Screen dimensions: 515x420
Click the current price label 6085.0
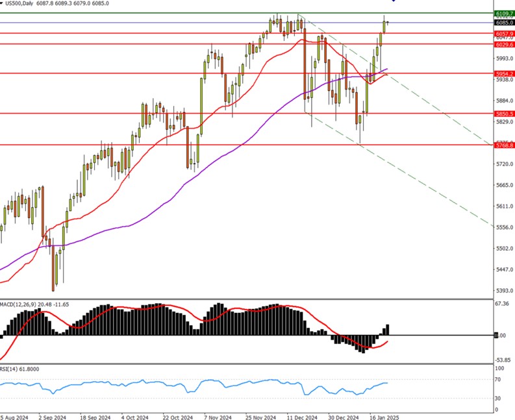504,23
